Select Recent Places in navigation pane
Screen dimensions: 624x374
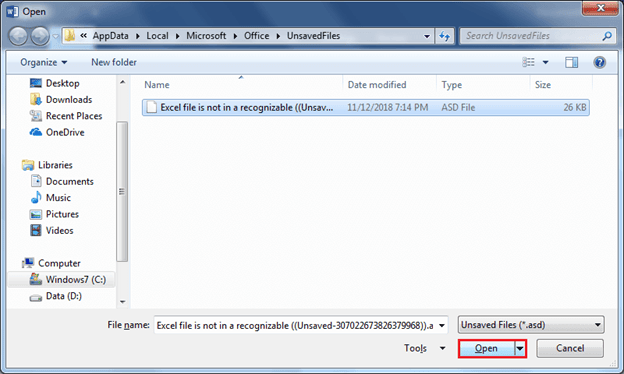pos(74,116)
